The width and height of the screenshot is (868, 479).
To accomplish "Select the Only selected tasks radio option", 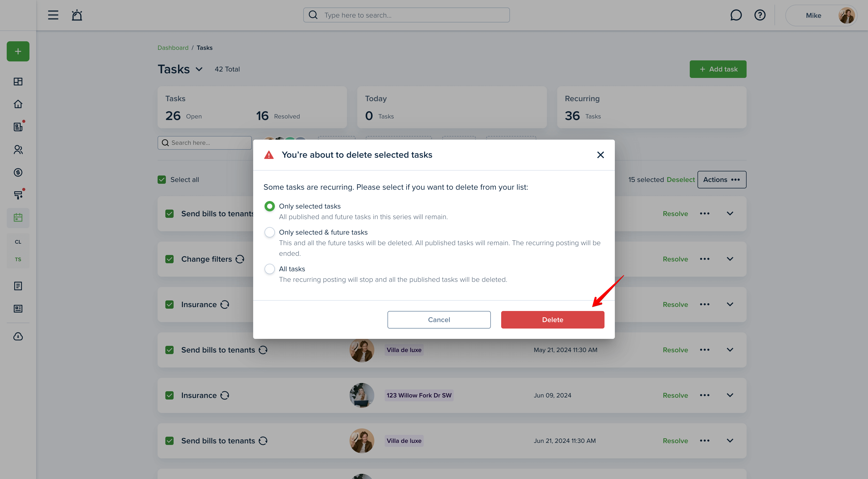I will (269, 206).
